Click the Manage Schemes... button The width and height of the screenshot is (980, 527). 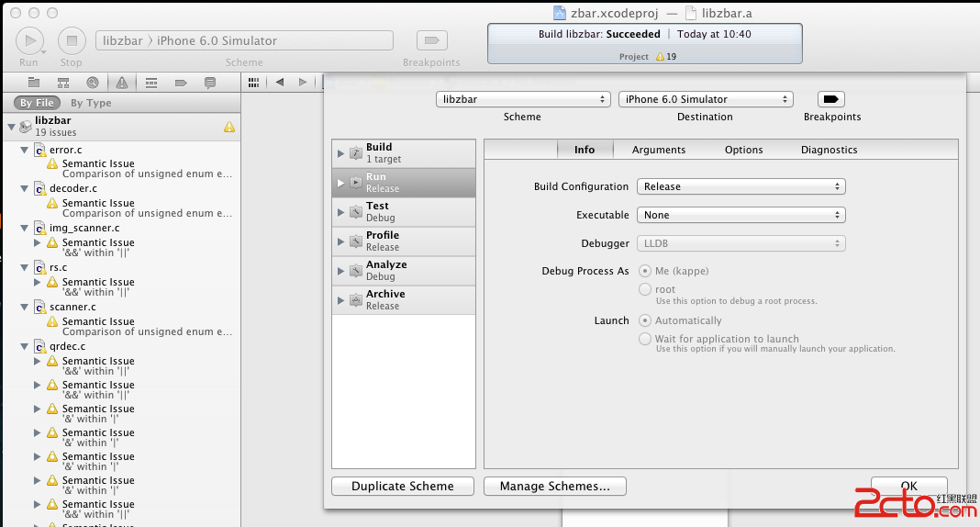click(554, 487)
